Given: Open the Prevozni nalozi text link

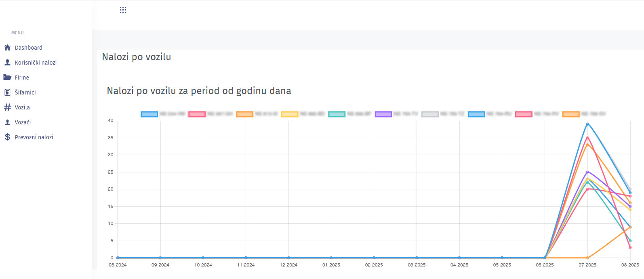Looking at the screenshot, I should pyautogui.click(x=34, y=137).
